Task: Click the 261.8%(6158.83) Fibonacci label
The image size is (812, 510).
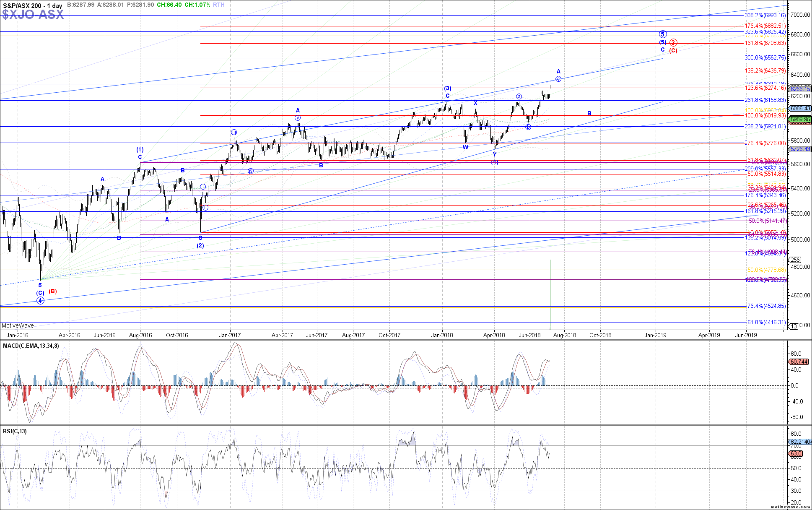Action: coord(765,100)
